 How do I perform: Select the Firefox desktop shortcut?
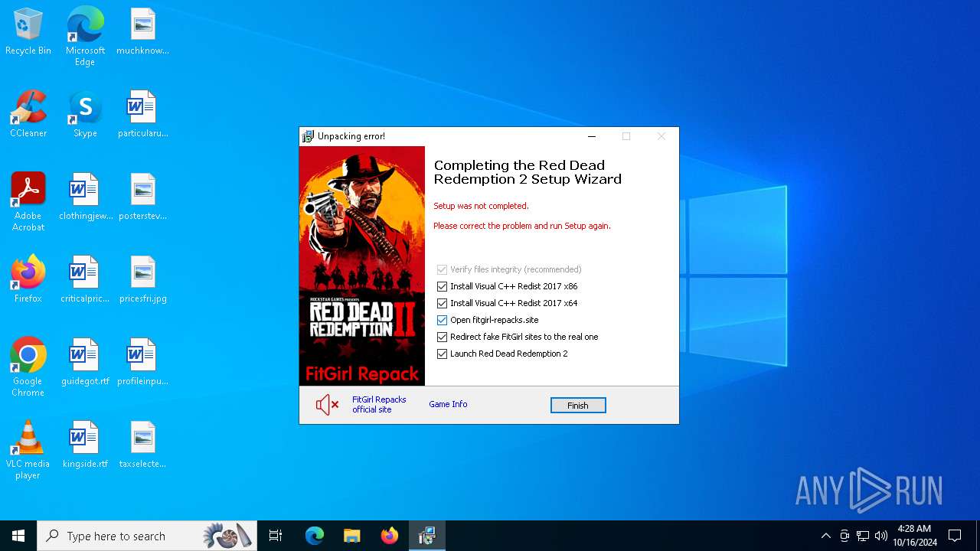coord(28,280)
